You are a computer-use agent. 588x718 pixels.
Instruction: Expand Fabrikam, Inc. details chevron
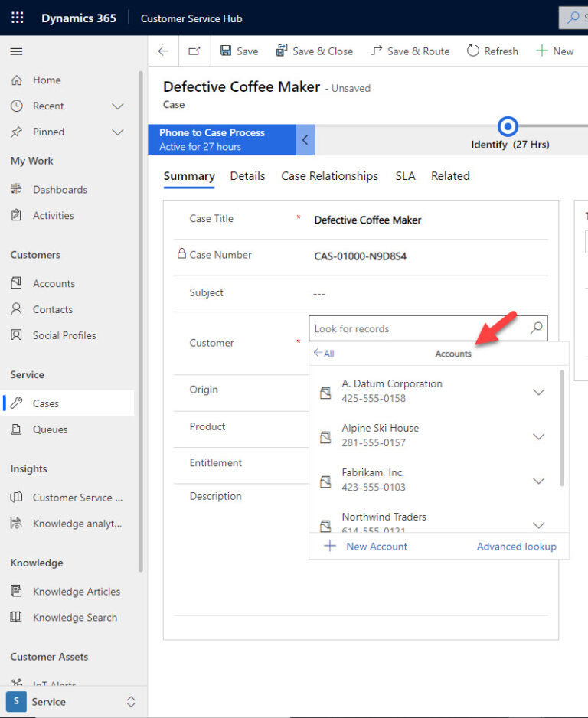[538, 481]
